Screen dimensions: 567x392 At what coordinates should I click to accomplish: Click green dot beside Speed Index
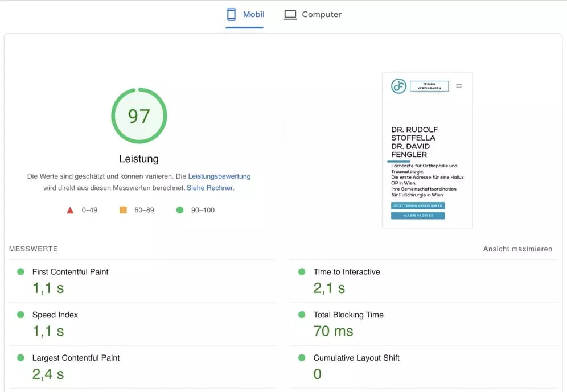(x=20, y=315)
